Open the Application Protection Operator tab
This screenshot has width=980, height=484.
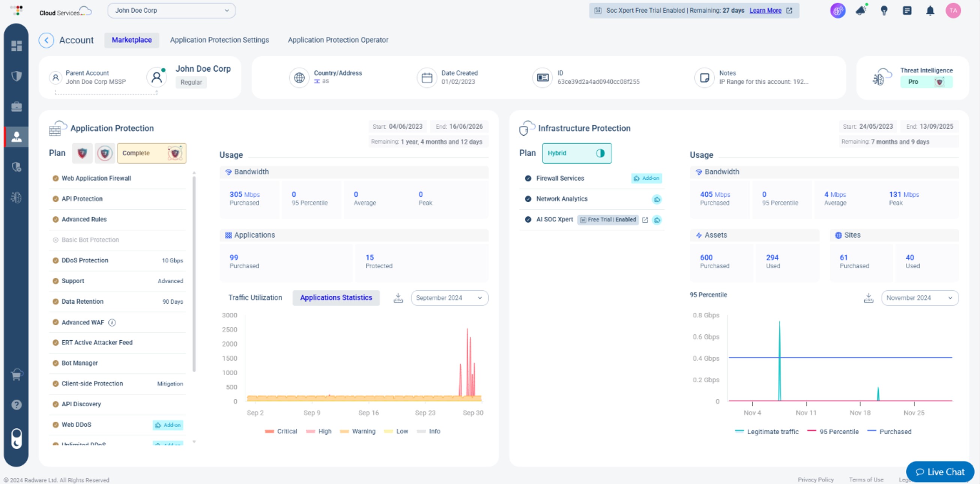tap(338, 39)
